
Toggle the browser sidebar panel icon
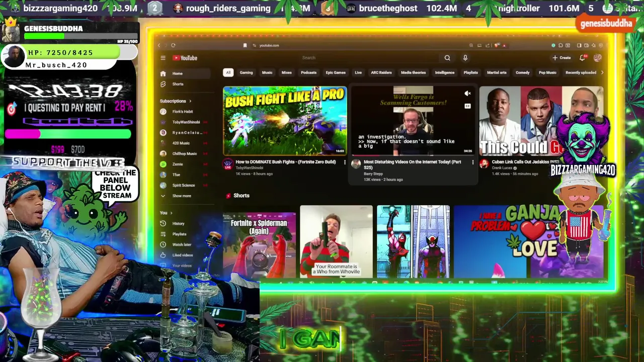coord(579,45)
